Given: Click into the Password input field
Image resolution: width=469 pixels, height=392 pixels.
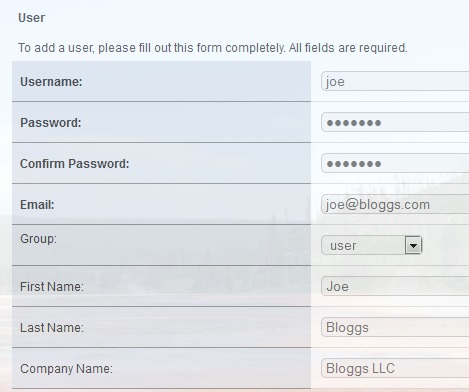Looking at the screenshot, I should pos(395,122).
